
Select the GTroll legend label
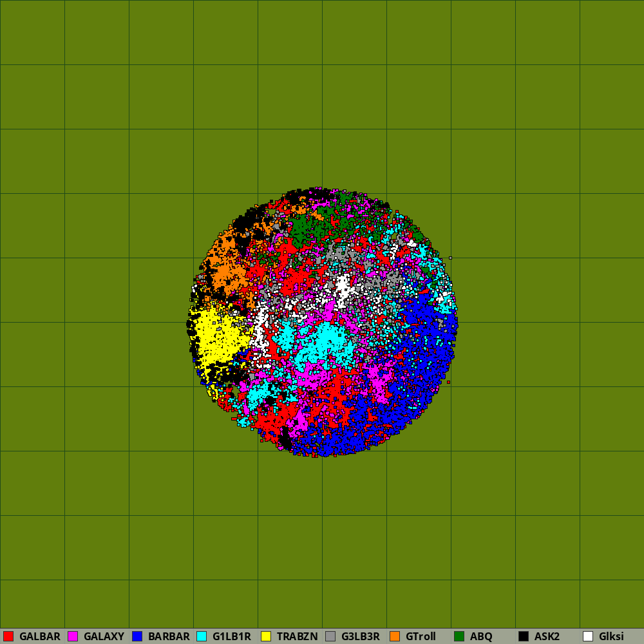point(421,636)
